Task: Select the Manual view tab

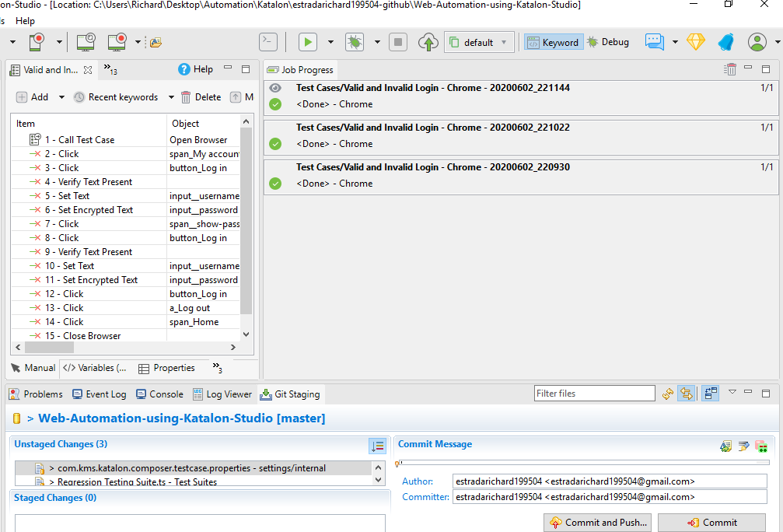Action: [x=33, y=368]
